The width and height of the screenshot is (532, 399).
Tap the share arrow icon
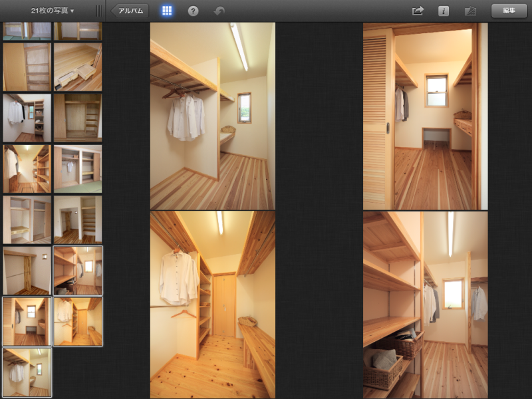point(418,11)
